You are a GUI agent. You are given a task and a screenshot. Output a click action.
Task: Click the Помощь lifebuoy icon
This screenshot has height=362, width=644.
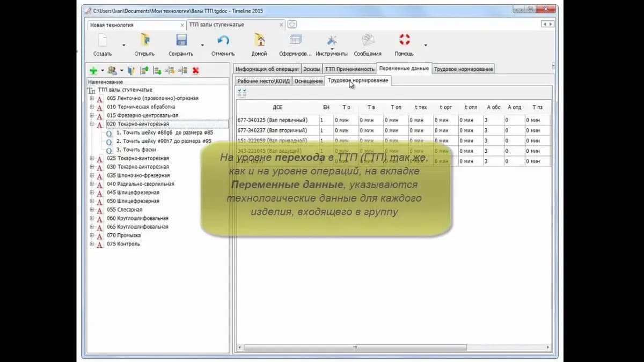[405, 40]
